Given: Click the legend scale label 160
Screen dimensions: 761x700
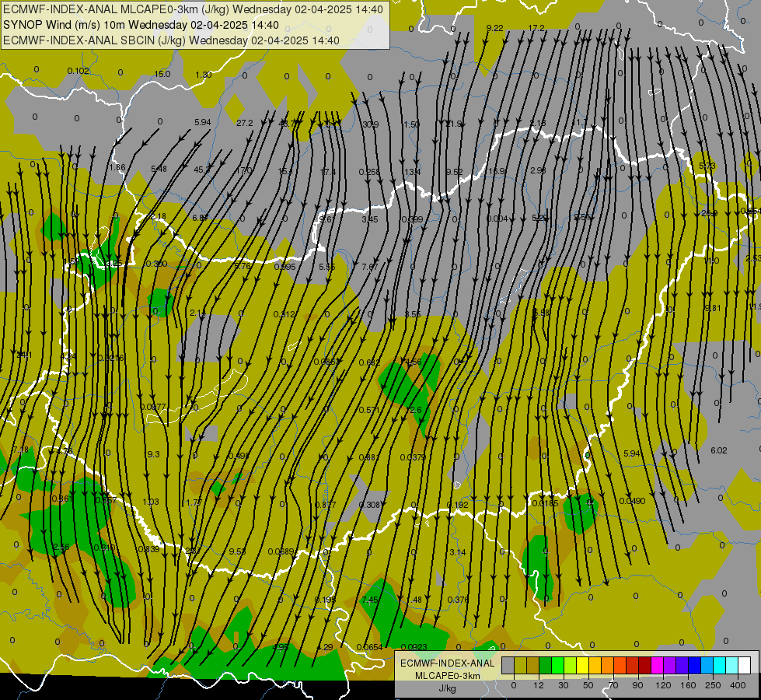Looking at the screenshot, I should click(x=688, y=685).
